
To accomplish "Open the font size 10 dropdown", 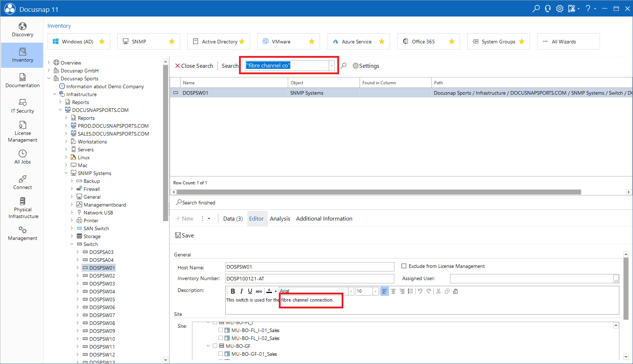I will pos(376,291).
